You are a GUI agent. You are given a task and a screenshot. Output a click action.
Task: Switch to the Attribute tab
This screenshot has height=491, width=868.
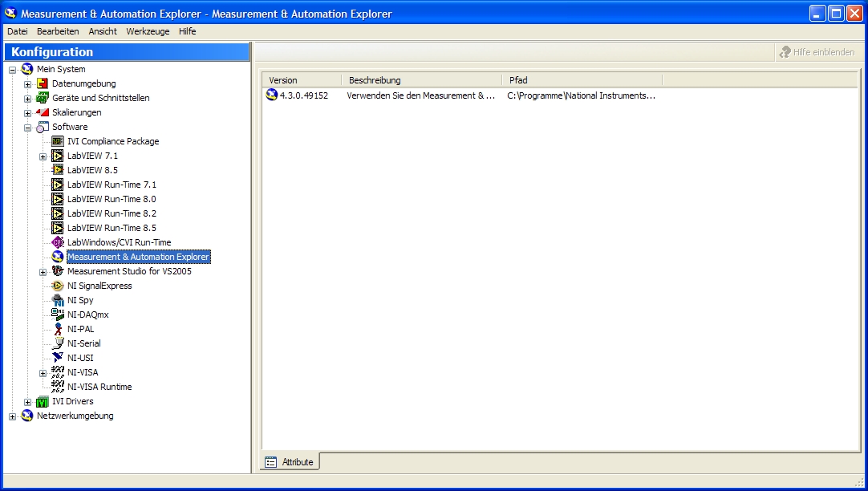point(290,461)
